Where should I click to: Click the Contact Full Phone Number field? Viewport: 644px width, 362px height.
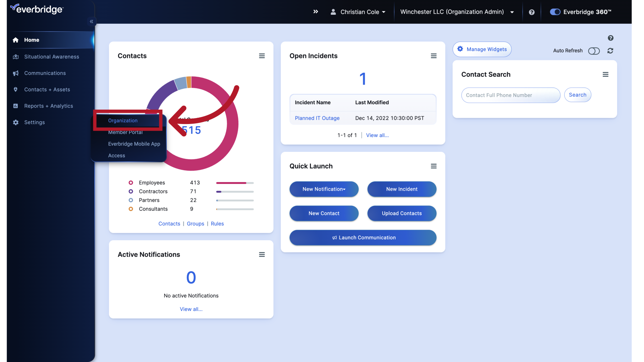click(x=510, y=95)
